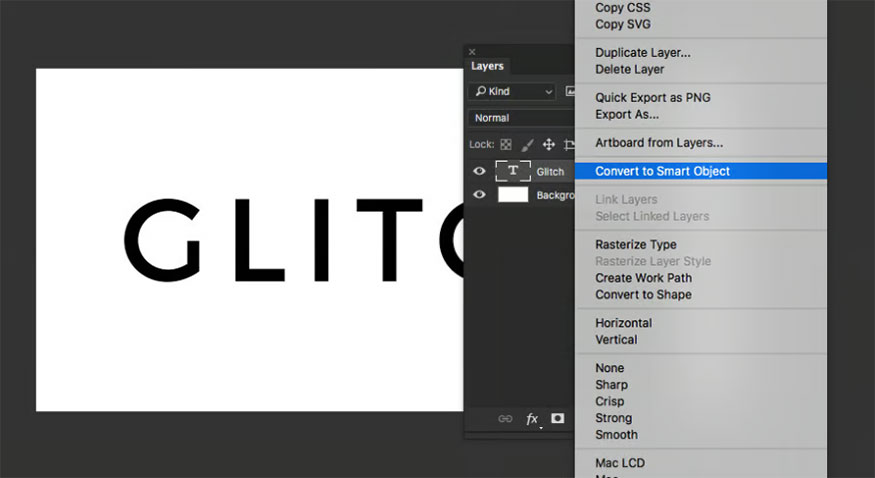875x478 pixels.
Task: Toggle visibility of the Background layer
Action: coord(479,195)
